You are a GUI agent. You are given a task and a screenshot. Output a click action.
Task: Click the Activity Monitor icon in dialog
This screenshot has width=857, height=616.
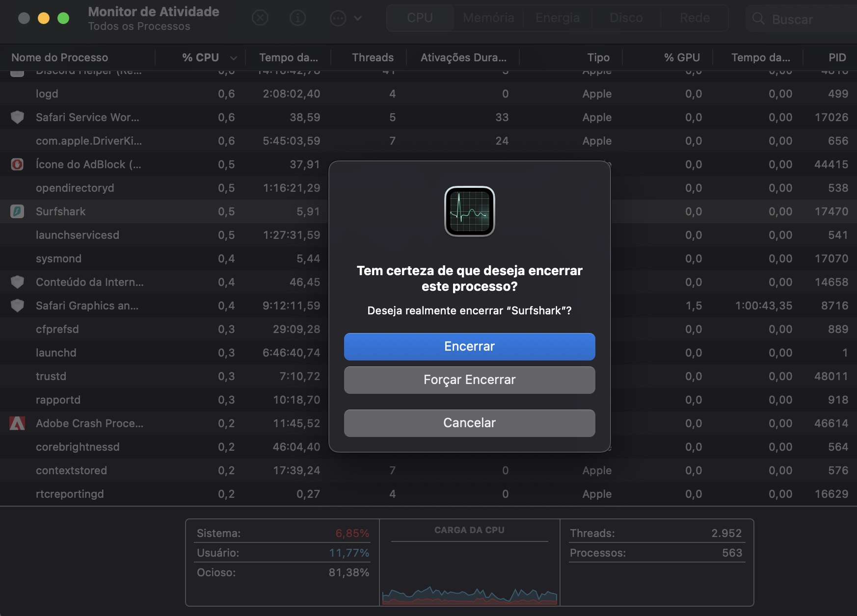[469, 211]
